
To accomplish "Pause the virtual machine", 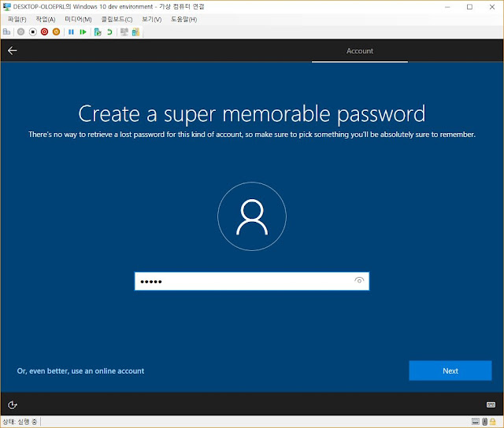I will point(71,31).
